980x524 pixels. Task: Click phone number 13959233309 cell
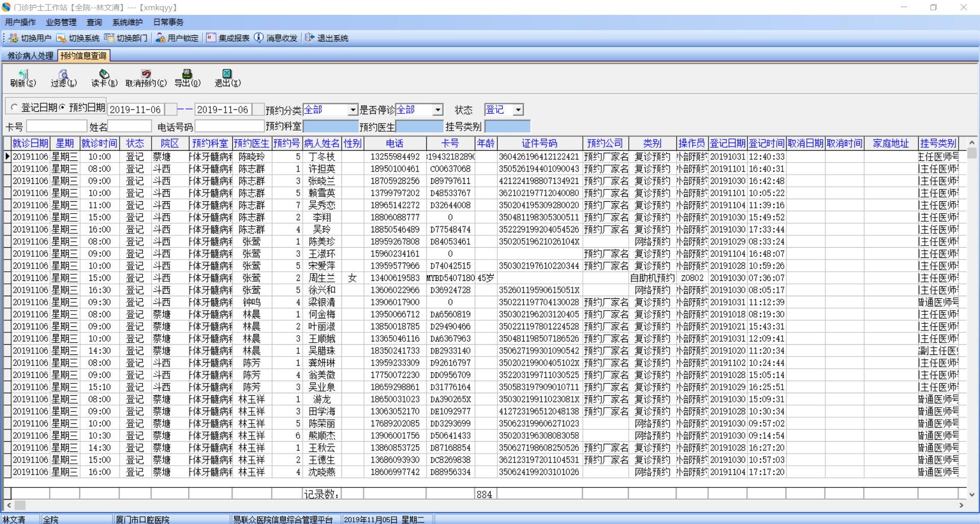point(395,363)
